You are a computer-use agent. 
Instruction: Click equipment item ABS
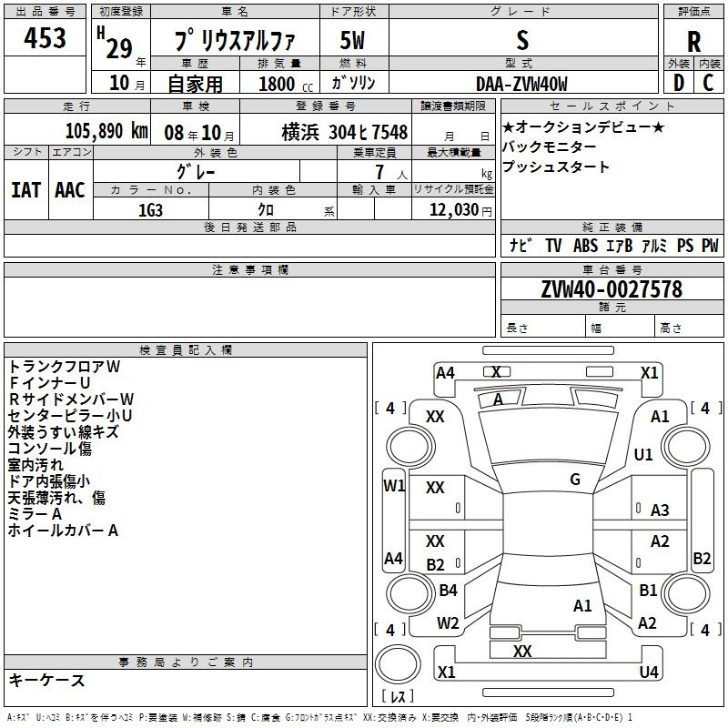pyautogui.click(x=585, y=245)
